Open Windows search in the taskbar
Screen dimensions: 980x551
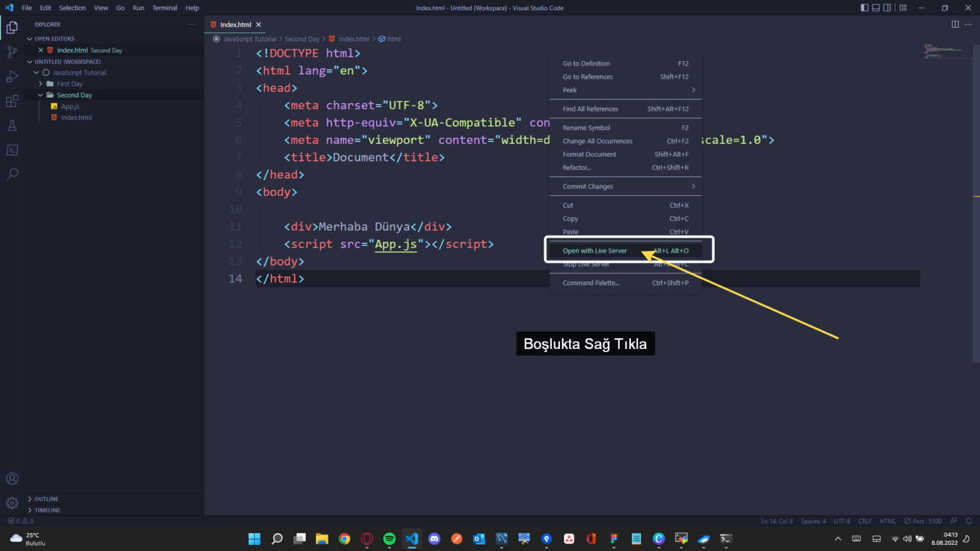277,539
